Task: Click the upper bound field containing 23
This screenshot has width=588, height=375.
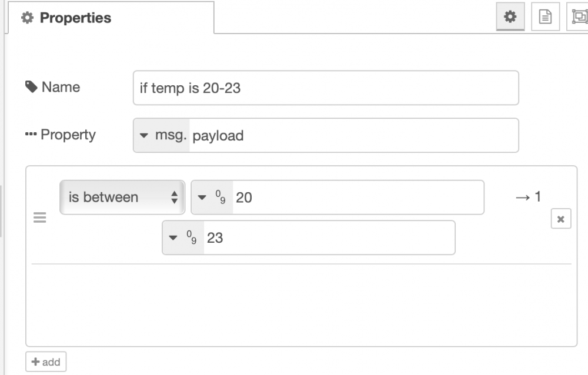Action: [328, 238]
